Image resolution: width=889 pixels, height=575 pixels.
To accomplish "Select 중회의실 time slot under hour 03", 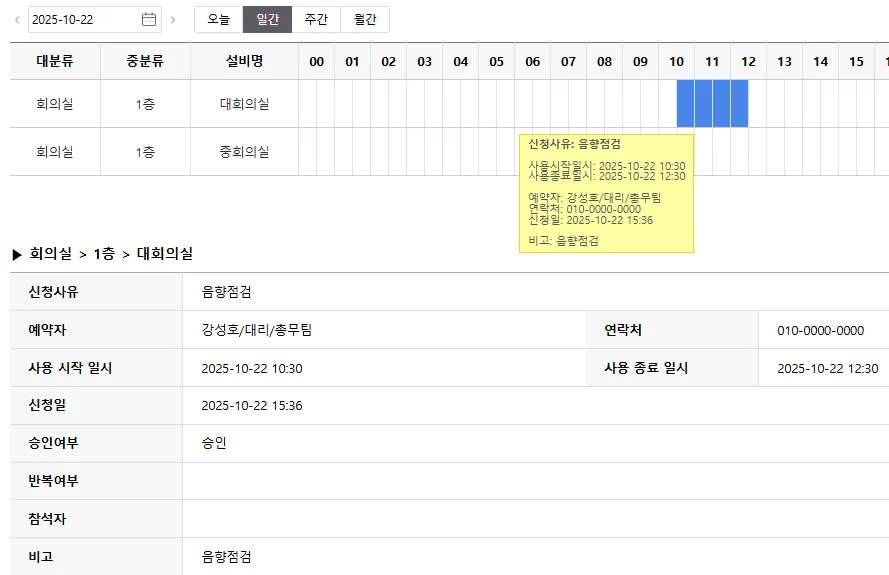I will point(424,152).
